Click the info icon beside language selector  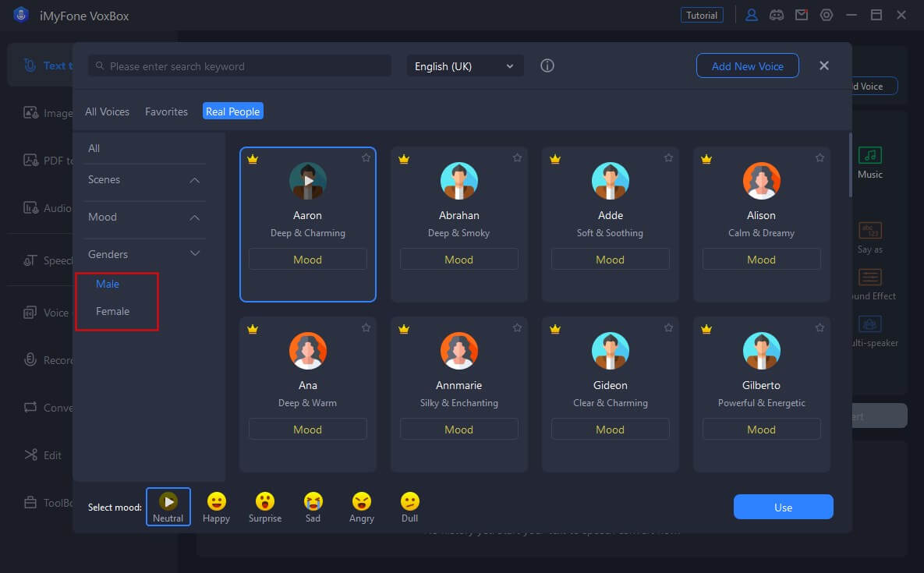pyautogui.click(x=547, y=65)
